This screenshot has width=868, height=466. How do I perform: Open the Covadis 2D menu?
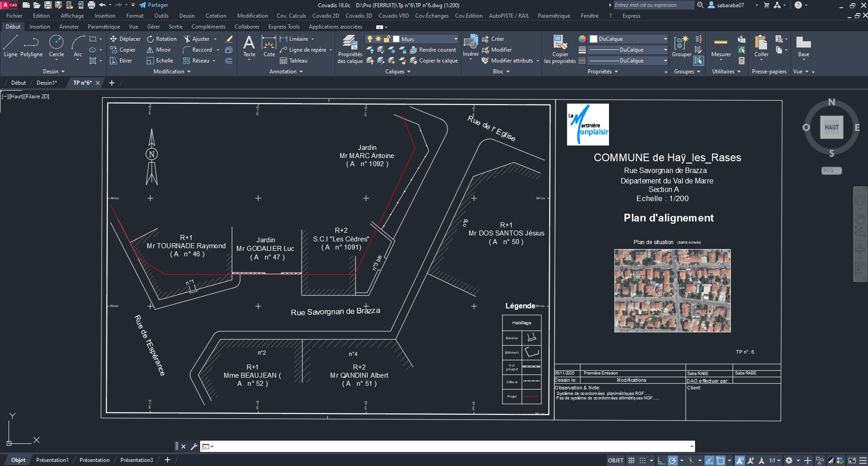click(x=326, y=16)
